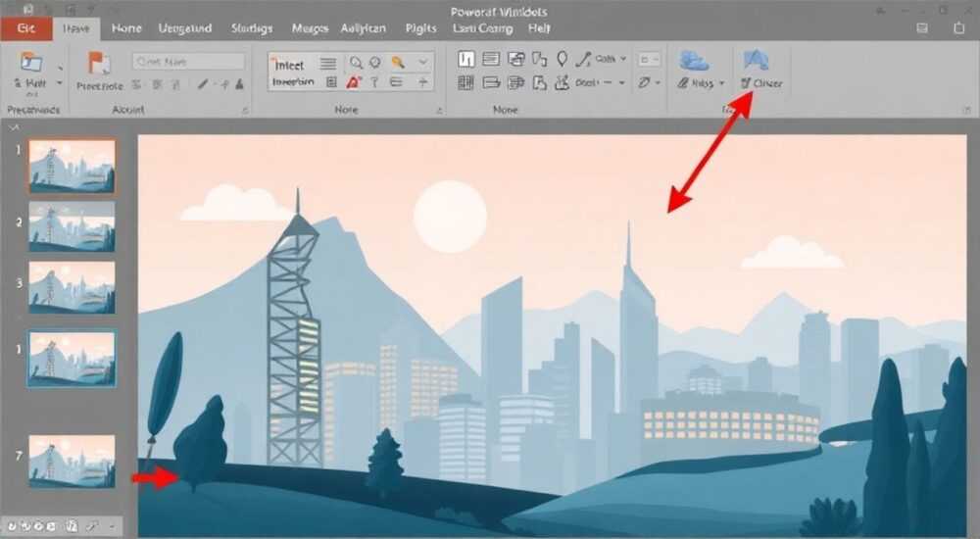Switch to the Pigits tab

point(420,28)
